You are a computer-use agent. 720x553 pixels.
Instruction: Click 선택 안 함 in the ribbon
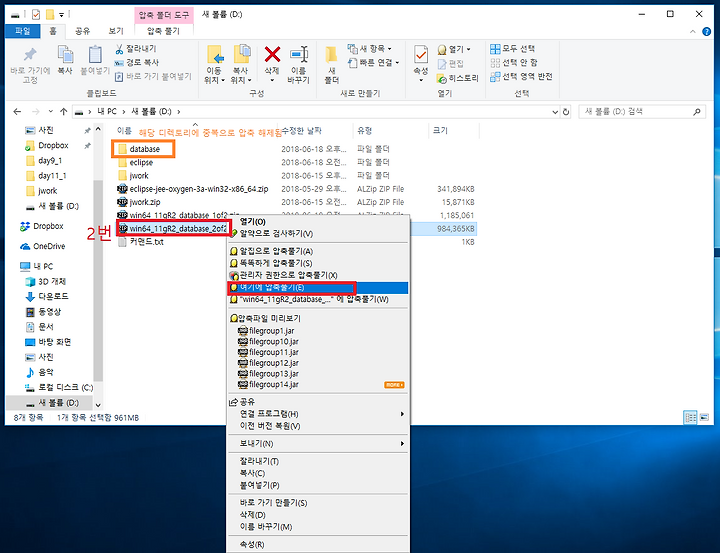pyautogui.click(x=514, y=62)
